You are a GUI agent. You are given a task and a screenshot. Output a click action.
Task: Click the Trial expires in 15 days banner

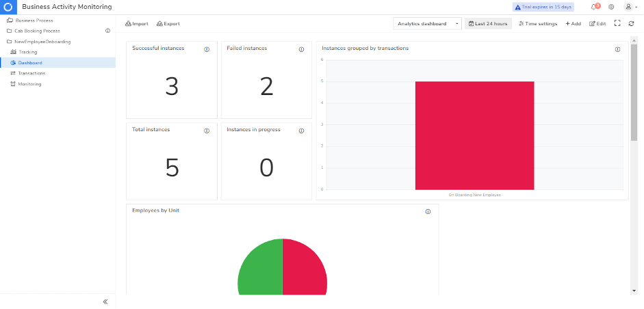543,8
